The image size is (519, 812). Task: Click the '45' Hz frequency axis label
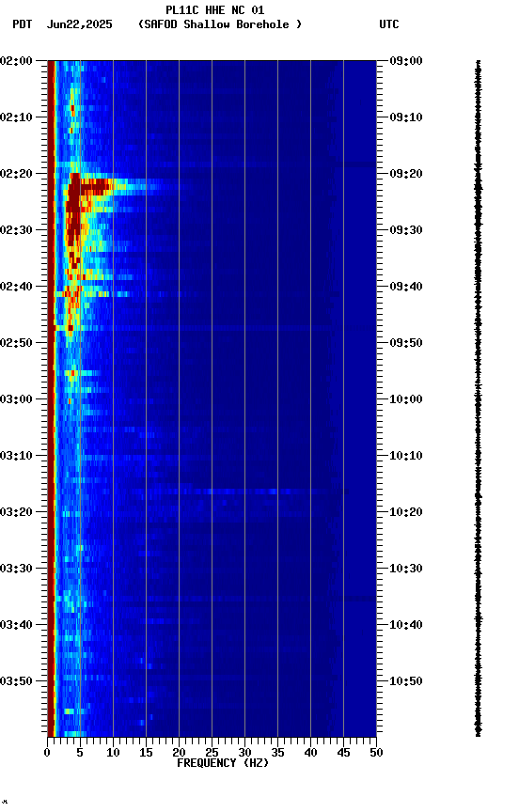[x=343, y=753]
